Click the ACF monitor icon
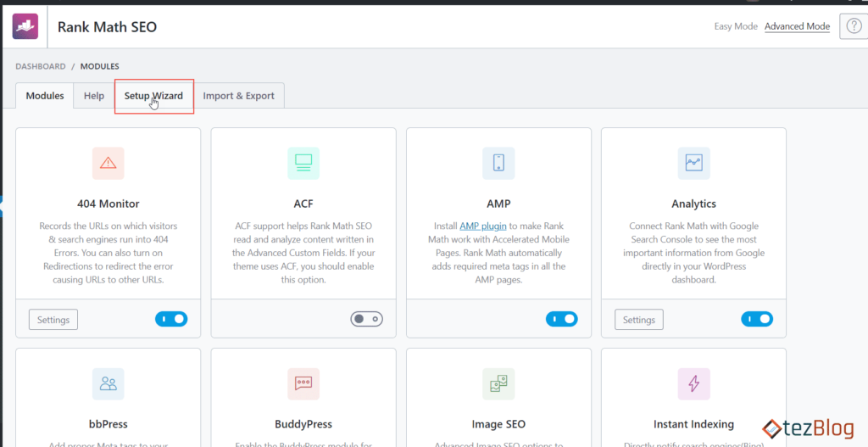The width and height of the screenshot is (868, 447). coord(303,163)
